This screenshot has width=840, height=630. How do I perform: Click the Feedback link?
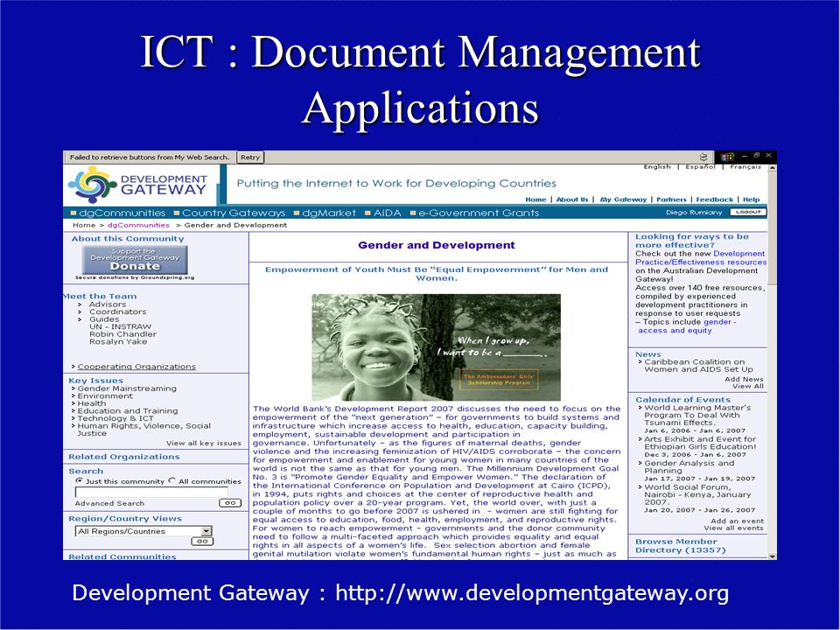tap(715, 199)
